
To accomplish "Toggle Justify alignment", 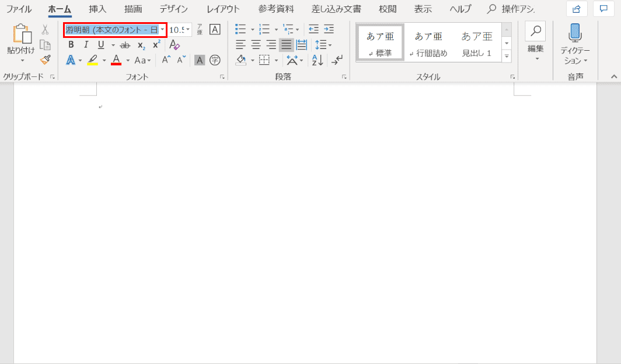I will pyautogui.click(x=286, y=45).
